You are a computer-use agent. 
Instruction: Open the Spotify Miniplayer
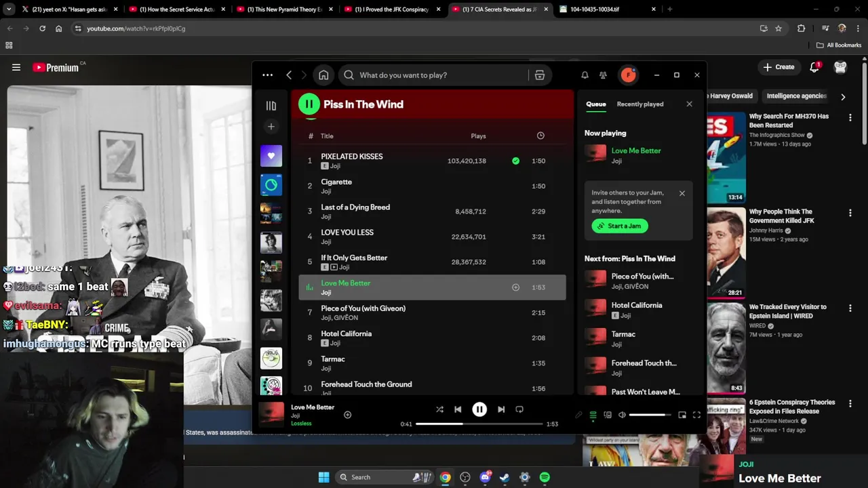682,415
